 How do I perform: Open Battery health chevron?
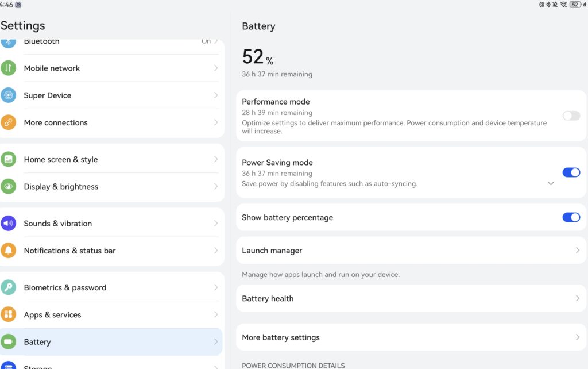pos(578,298)
